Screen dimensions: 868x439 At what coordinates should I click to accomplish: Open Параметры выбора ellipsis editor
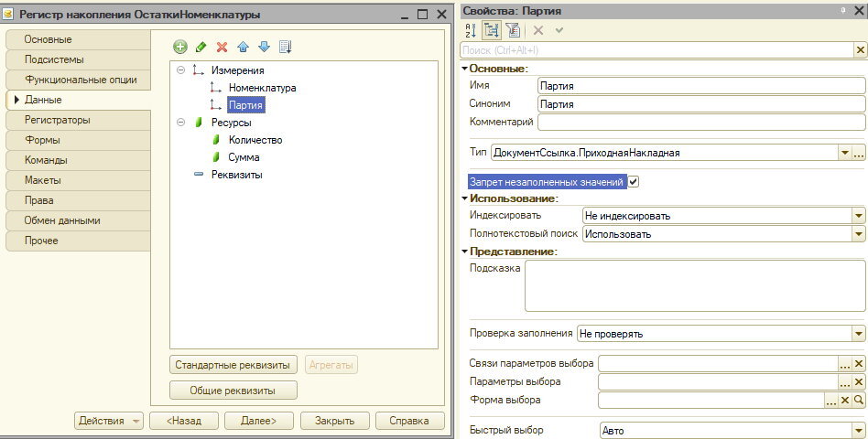tap(845, 382)
